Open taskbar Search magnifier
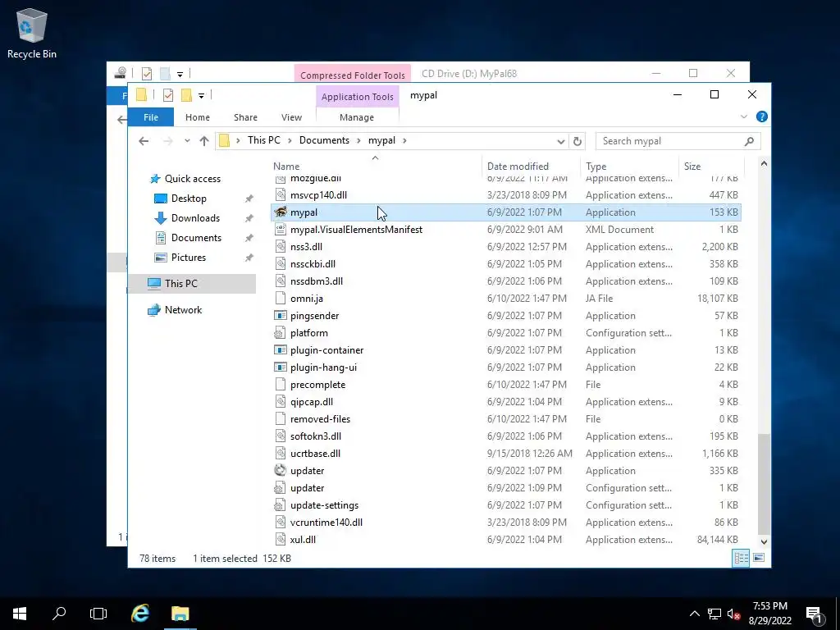Screen dimensions: 840x630 point(59,614)
